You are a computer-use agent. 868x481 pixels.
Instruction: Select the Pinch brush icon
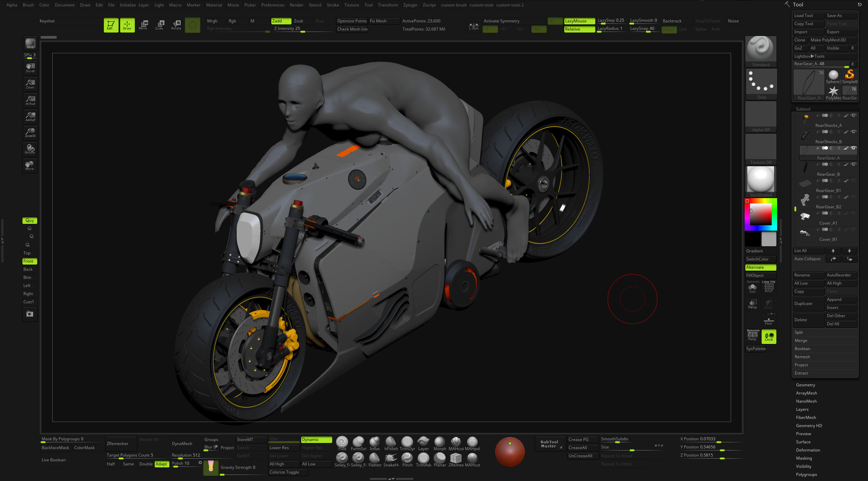(x=407, y=460)
